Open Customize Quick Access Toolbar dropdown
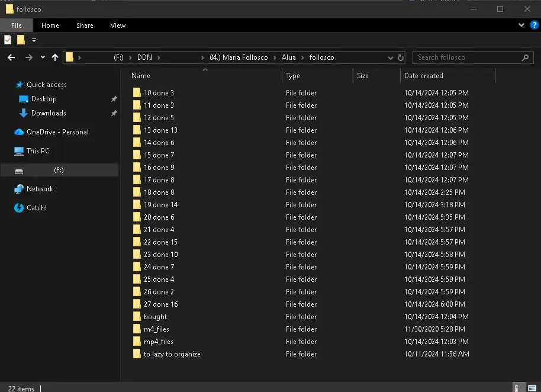The image size is (541, 392). (x=34, y=40)
